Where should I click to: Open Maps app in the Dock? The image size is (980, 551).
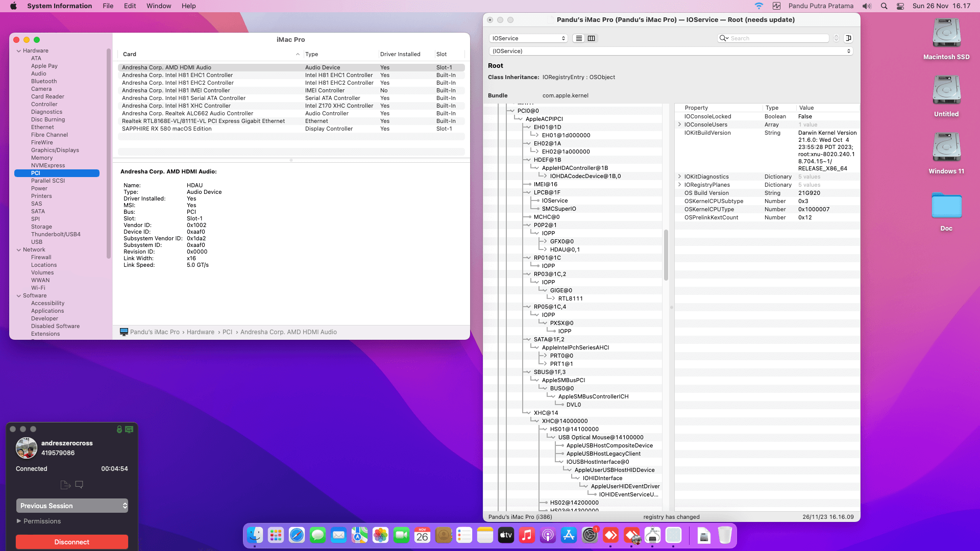tap(359, 535)
